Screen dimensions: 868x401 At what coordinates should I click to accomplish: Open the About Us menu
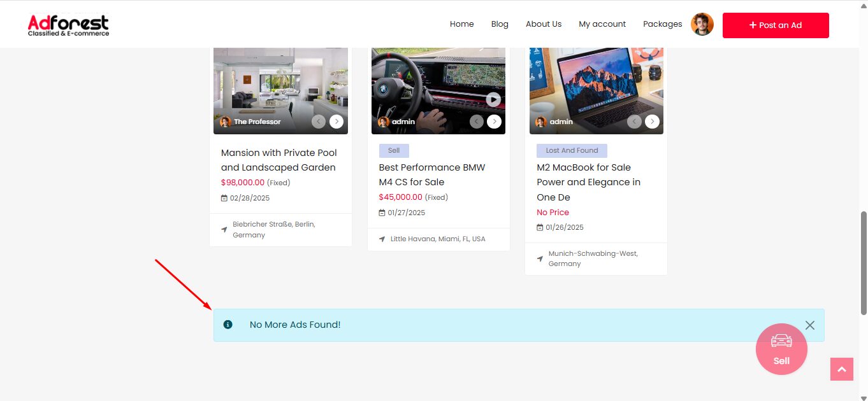pos(543,24)
